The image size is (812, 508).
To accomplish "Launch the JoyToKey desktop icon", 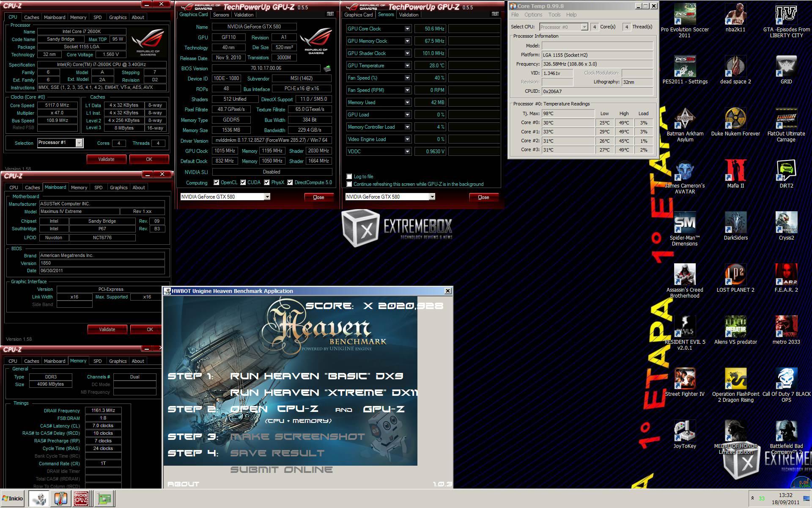I will pos(685,435).
